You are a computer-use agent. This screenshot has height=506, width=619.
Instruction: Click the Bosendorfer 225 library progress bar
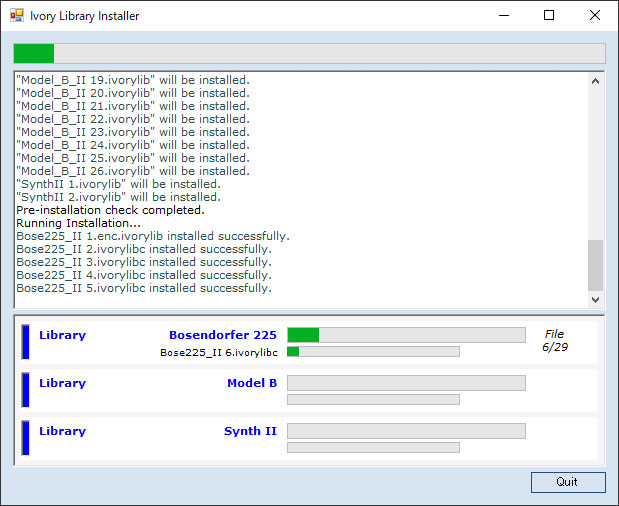click(406, 335)
